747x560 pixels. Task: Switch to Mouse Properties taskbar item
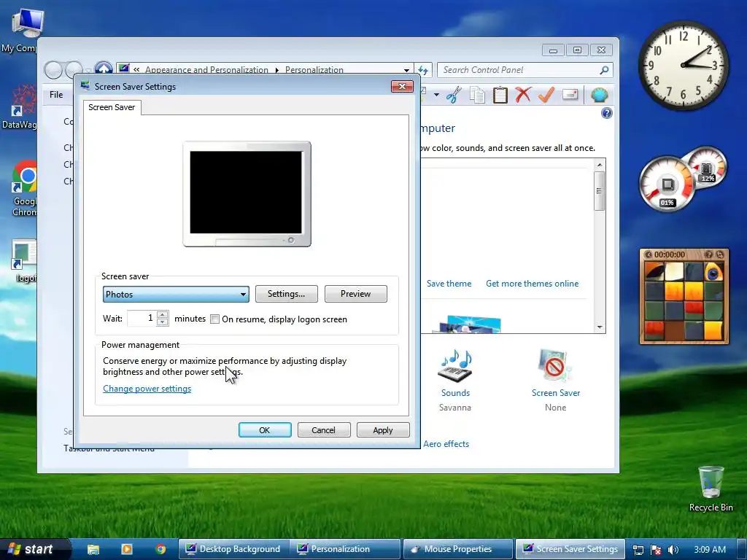tap(457, 549)
